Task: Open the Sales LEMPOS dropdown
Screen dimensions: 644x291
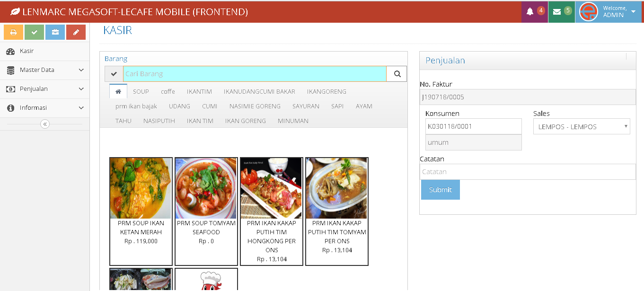Action: [582, 126]
